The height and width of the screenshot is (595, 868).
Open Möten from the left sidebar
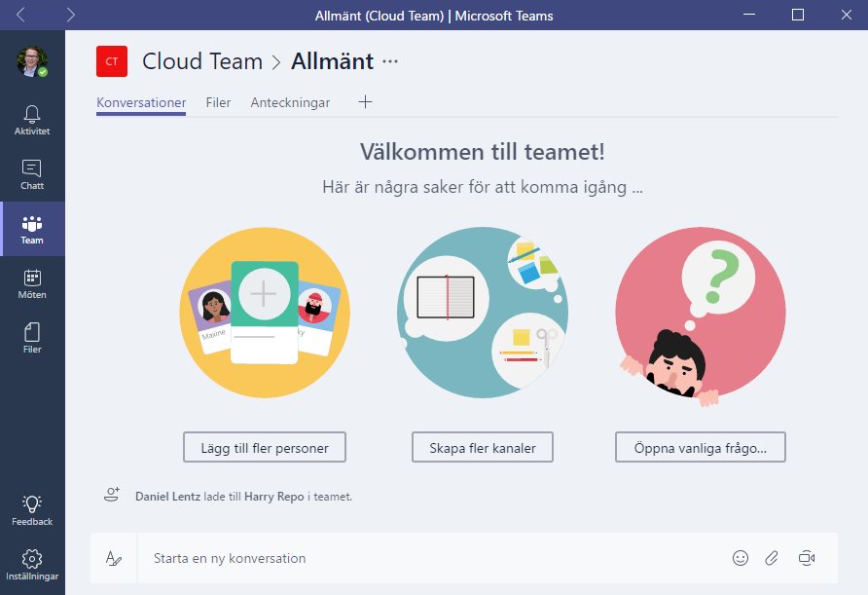pyautogui.click(x=32, y=284)
